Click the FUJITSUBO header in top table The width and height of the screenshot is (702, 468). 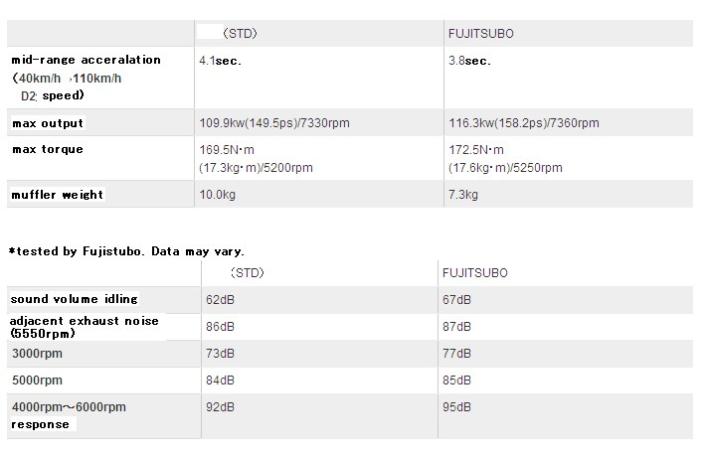[x=480, y=33]
